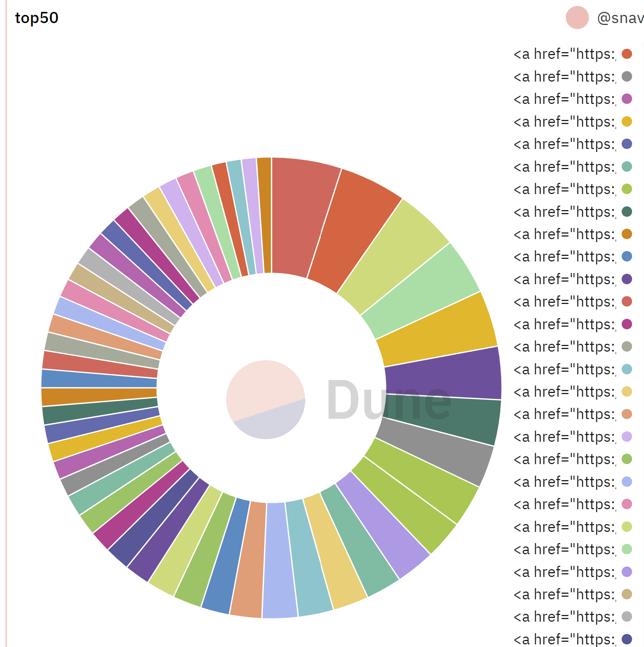Toggle the legend entry with dark green dot
This screenshot has height=647, width=644.
(x=573, y=212)
